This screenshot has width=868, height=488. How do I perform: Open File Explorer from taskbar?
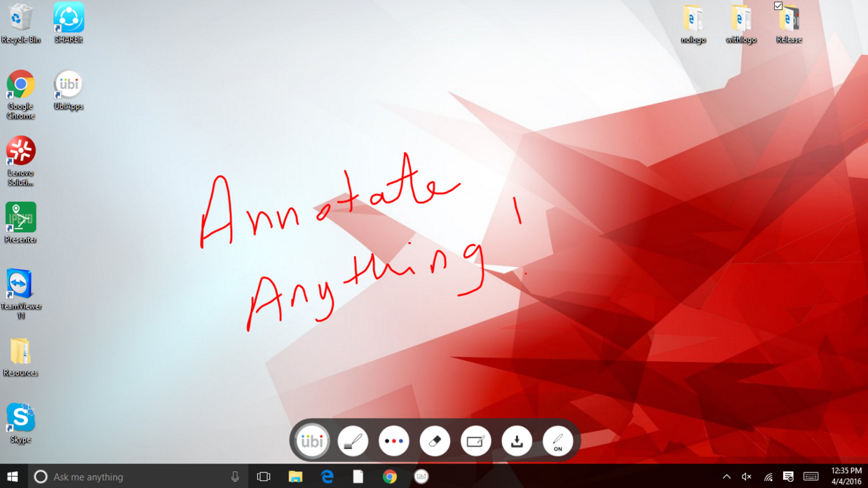coord(295,477)
